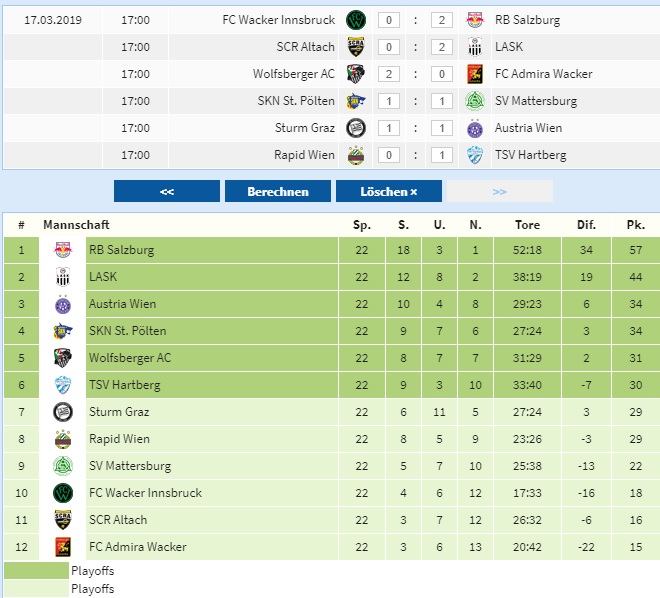Click TSV Hartberg logo in standings row 6
The height and width of the screenshot is (598, 660).
click(x=63, y=385)
